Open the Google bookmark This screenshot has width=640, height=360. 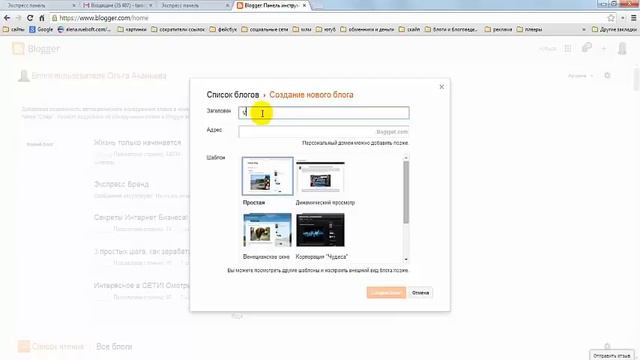(x=41, y=29)
